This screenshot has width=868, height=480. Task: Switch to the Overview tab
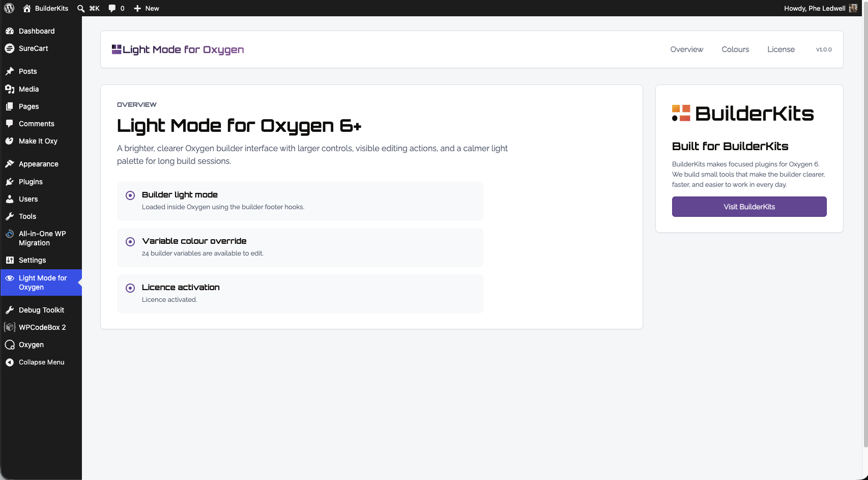tap(686, 49)
